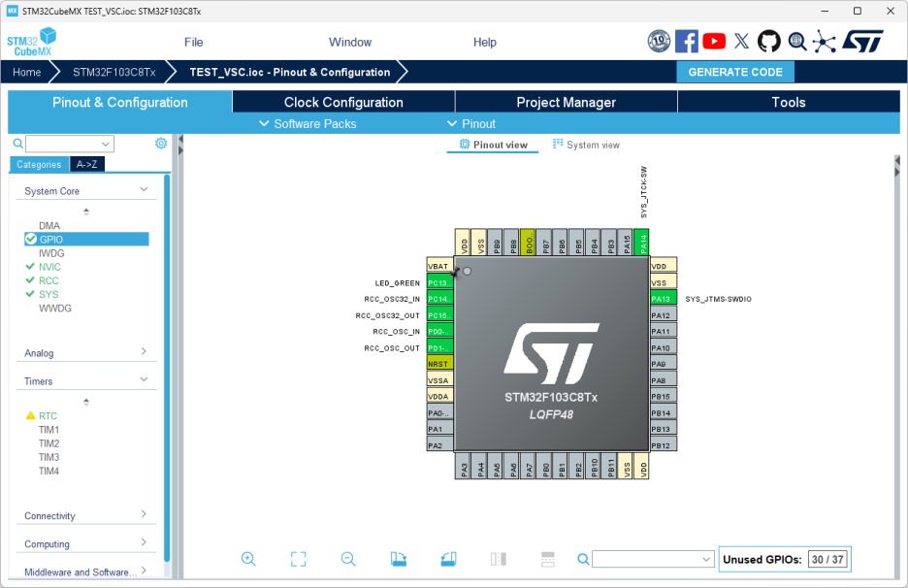Select pin PC13 LED_GREEN on the chip
This screenshot has height=588, width=908.
coord(439,282)
